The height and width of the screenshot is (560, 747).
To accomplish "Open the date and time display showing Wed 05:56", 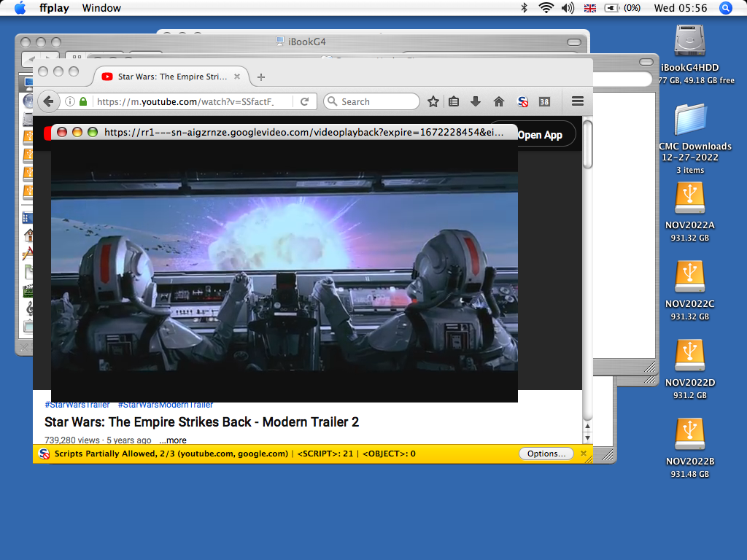I will [x=681, y=8].
